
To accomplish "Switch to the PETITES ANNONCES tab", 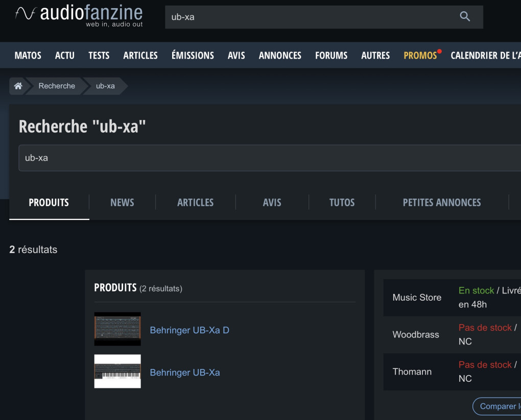I will point(442,203).
